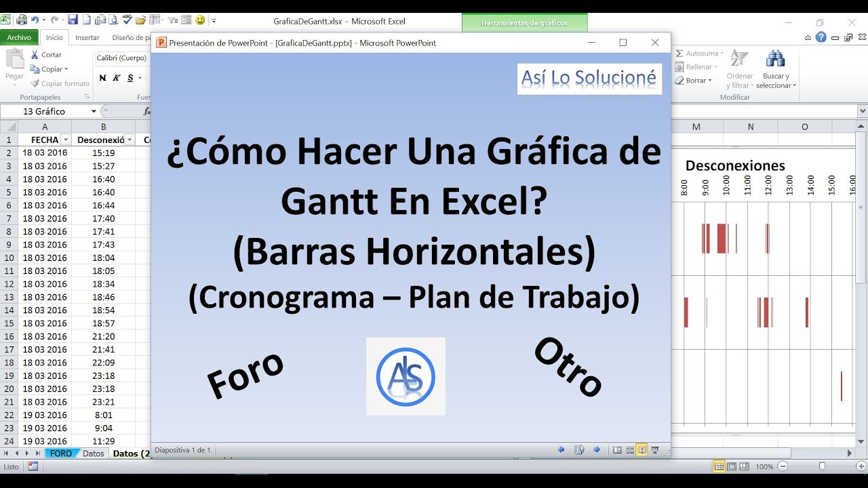
Task: Apply underline with the S button
Action: [x=130, y=78]
